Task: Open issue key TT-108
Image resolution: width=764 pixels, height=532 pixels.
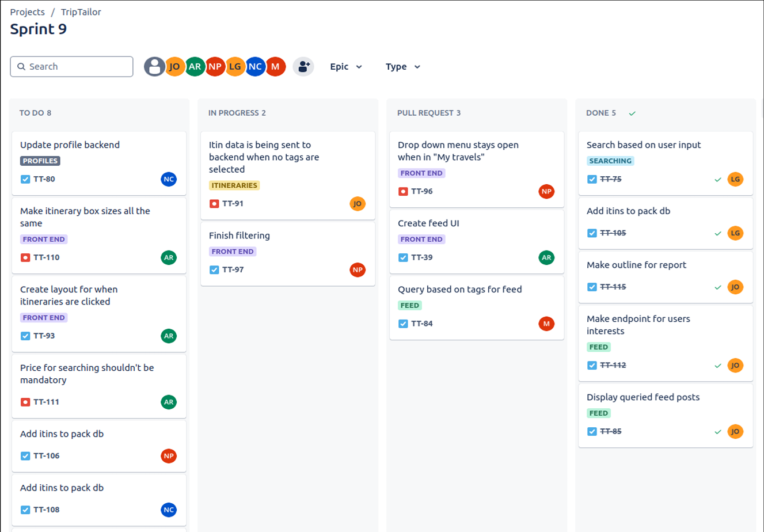Action: point(46,510)
